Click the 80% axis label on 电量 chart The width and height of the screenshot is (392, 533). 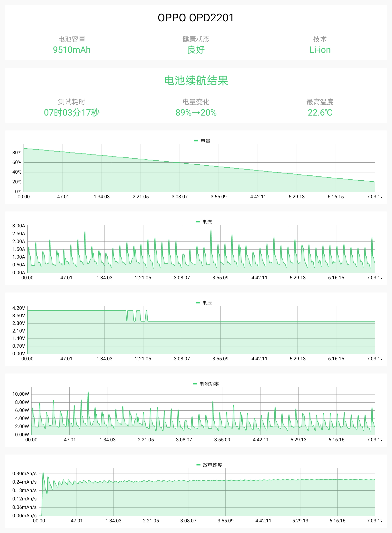pyautogui.click(x=17, y=152)
